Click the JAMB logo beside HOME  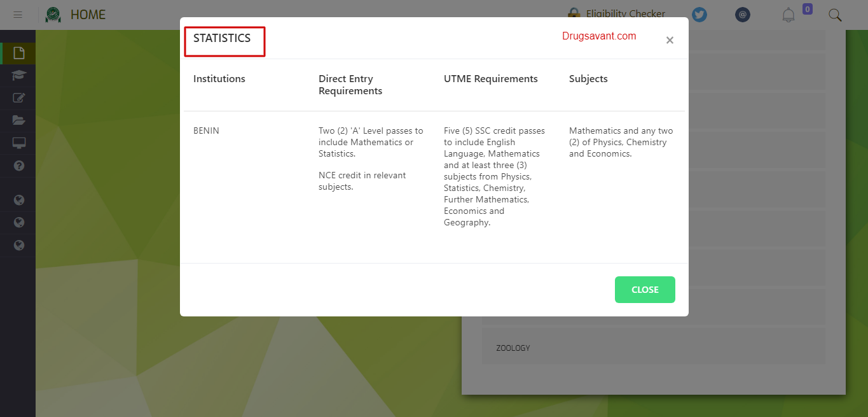point(53,15)
